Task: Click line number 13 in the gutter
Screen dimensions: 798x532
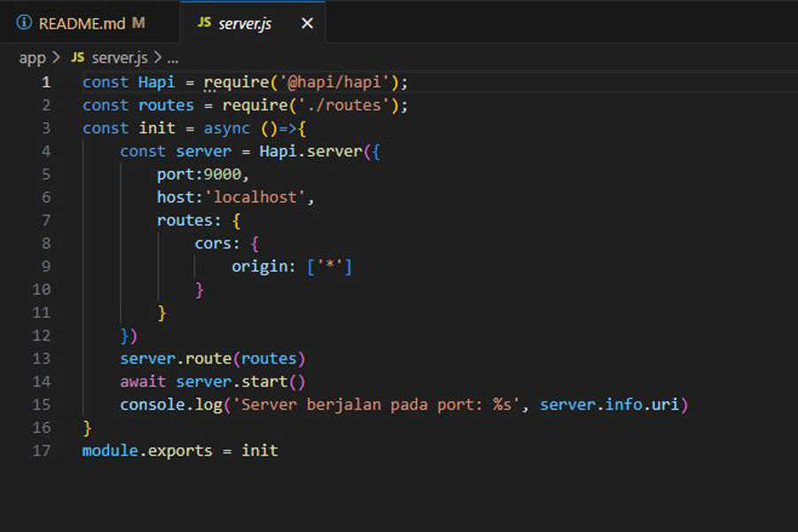Action: (41, 358)
